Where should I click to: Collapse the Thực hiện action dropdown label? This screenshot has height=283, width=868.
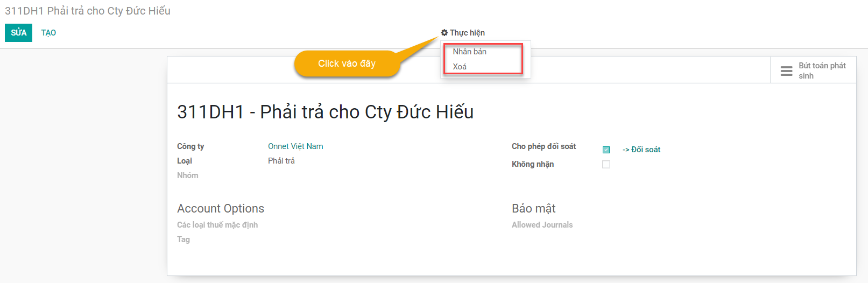467,33
